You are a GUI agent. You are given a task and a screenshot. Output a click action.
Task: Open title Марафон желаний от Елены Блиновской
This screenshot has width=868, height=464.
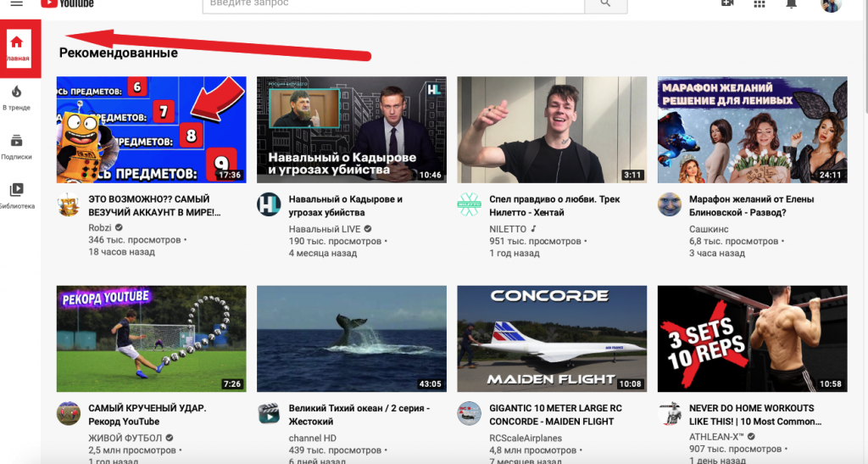[x=751, y=205]
